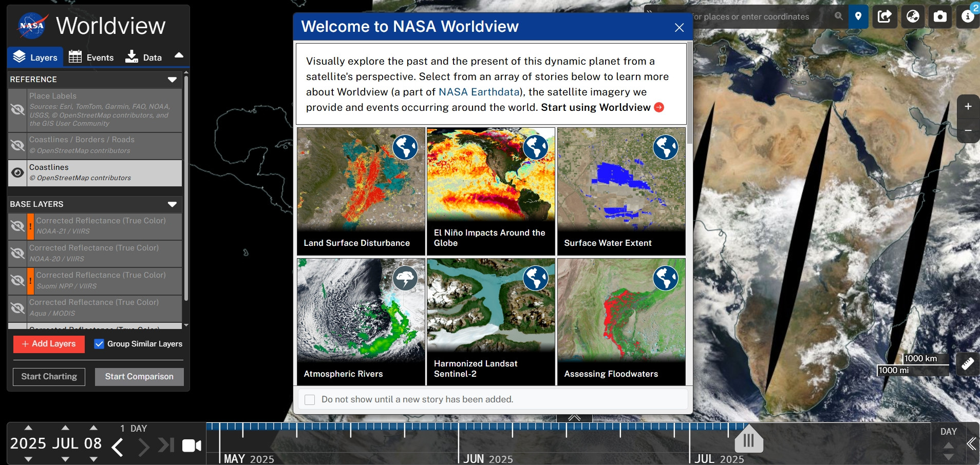Click the welcome dialog scrollbar
This screenshot has width=980, height=465.
[x=690, y=93]
